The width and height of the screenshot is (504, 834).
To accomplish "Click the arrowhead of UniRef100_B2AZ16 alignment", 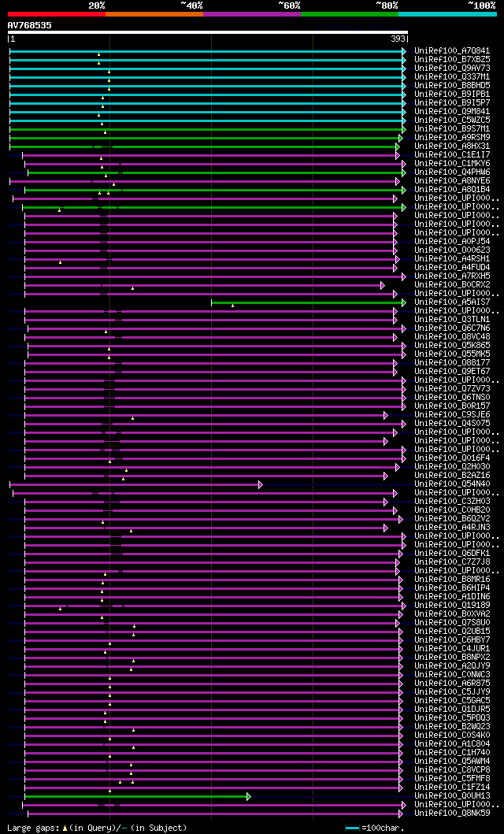I will pos(386,476).
